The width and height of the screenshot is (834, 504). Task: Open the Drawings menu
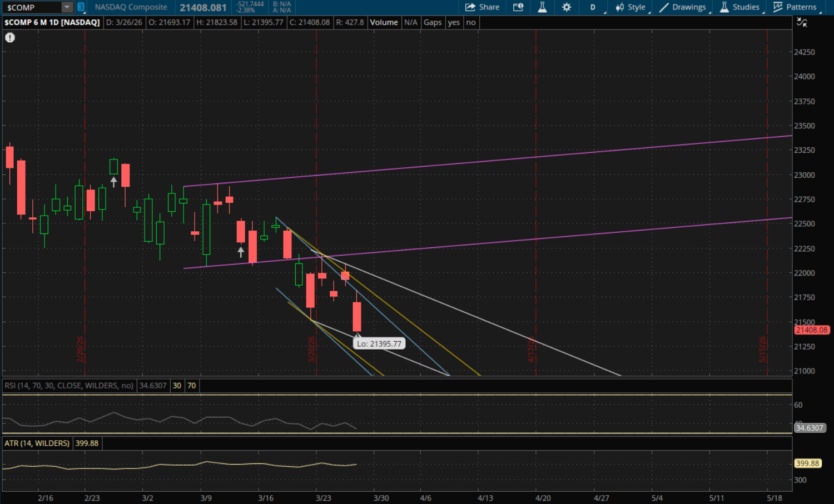click(x=683, y=7)
